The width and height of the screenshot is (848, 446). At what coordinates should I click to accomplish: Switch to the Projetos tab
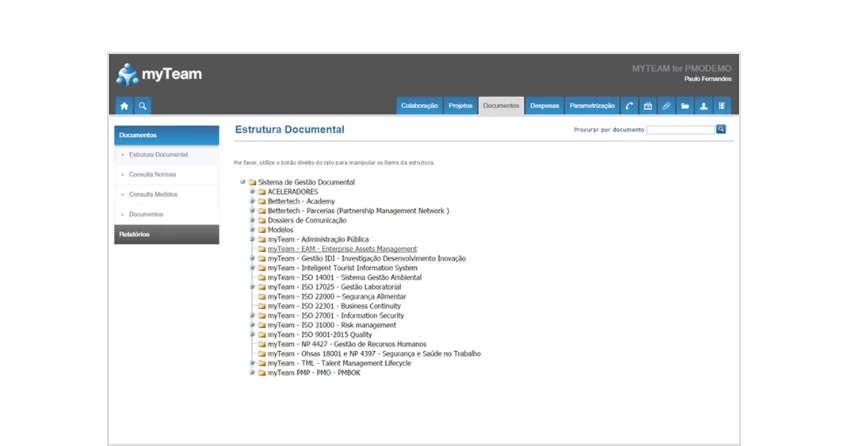[x=460, y=105]
